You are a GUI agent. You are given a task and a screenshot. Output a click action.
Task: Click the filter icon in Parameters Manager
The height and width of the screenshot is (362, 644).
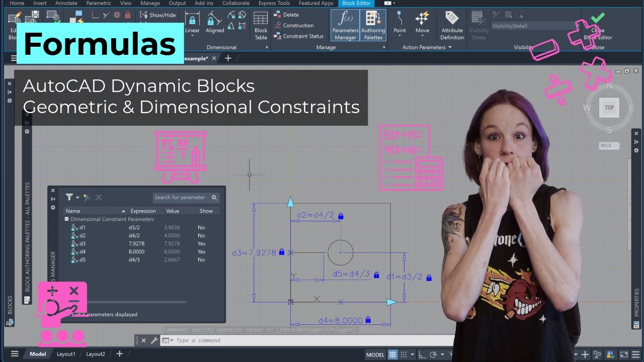point(69,198)
